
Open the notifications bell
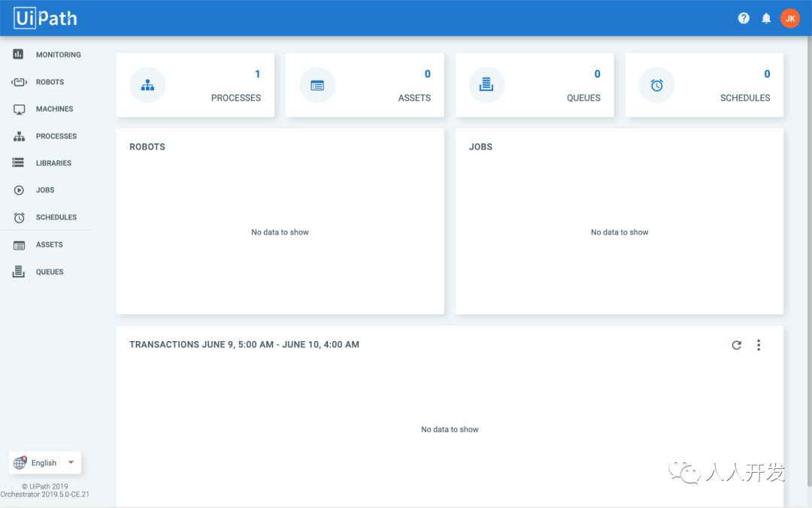766,19
